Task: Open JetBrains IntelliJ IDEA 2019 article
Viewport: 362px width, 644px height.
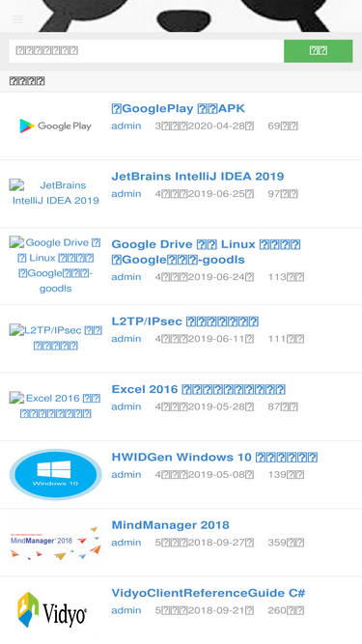Action: [x=198, y=176]
